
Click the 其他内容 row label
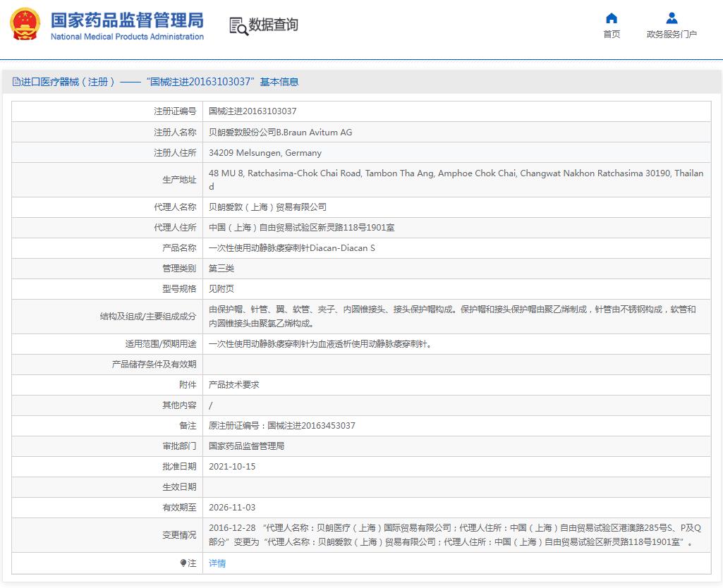tap(179, 405)
